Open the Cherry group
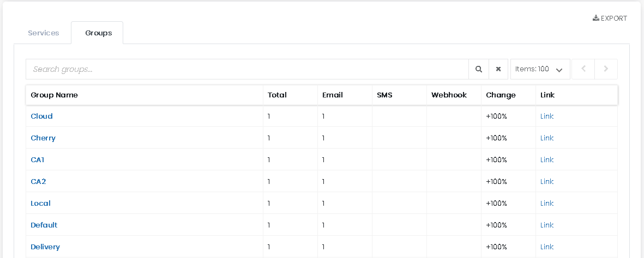This screenshot has width=644, height=258. point(43,138)
